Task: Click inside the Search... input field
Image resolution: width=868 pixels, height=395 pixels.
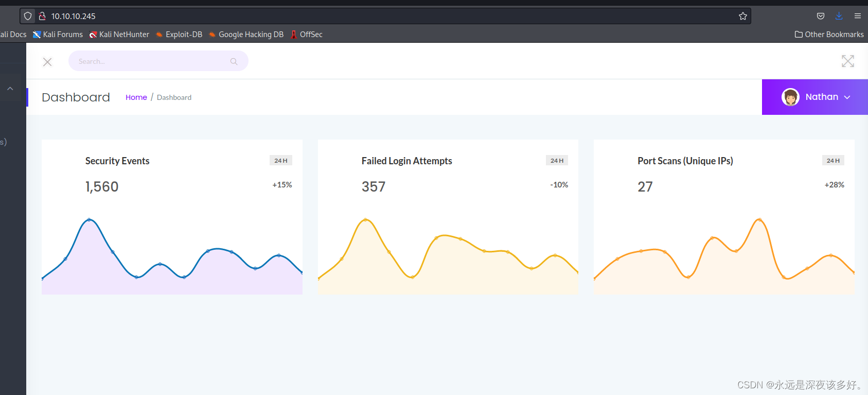Action: (x=158, y=61)
